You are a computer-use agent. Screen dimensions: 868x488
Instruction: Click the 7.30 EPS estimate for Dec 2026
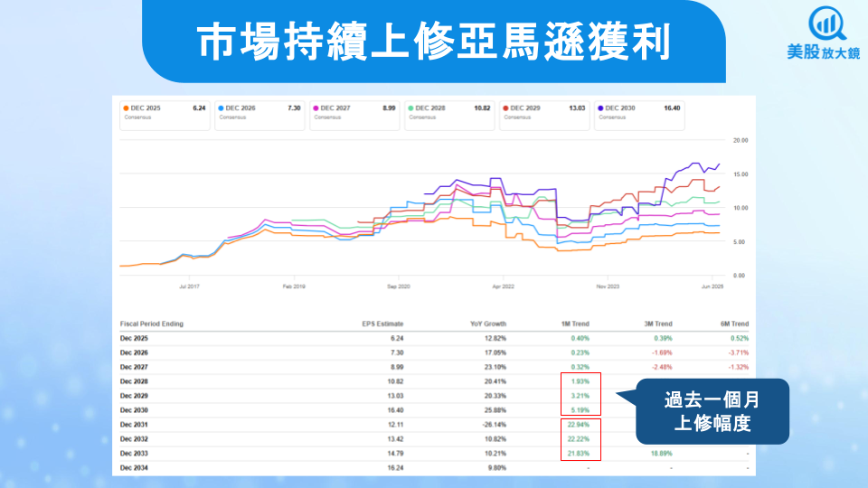coord(397,352)
